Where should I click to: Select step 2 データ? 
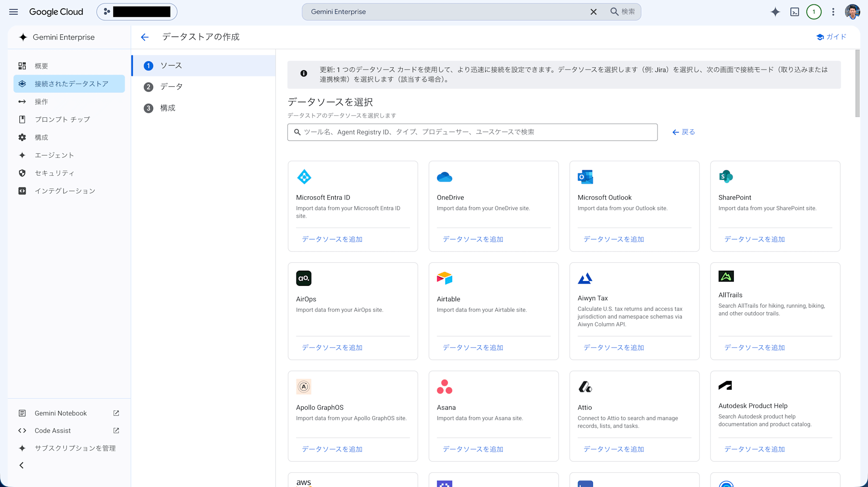tap(204, 86)
